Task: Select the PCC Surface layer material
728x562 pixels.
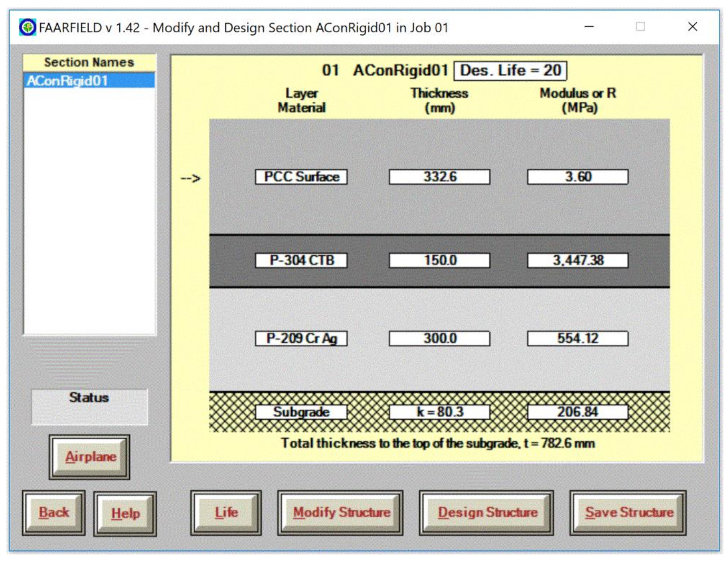Action: coord(301,177)
